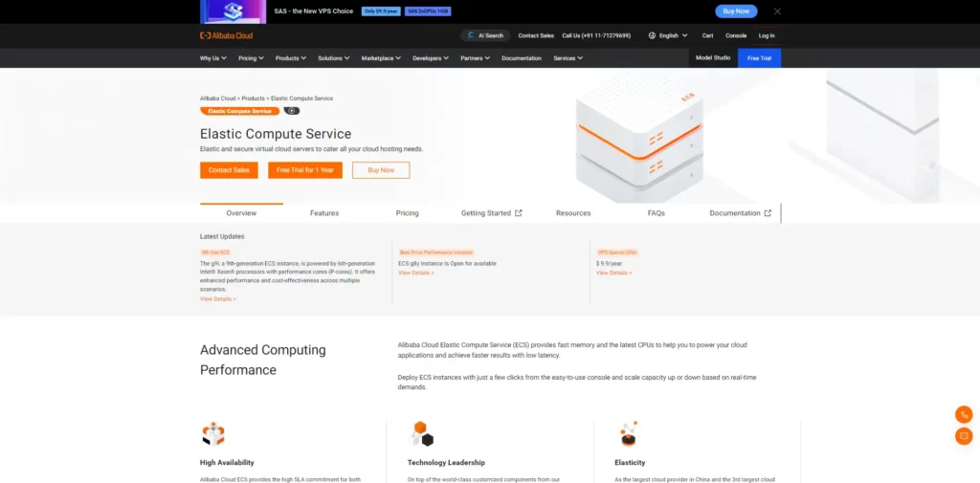The height and width of the screenshot is (483, 980).
Task: Open Documentation in the top navigation
Action: [x=522, y=58]
